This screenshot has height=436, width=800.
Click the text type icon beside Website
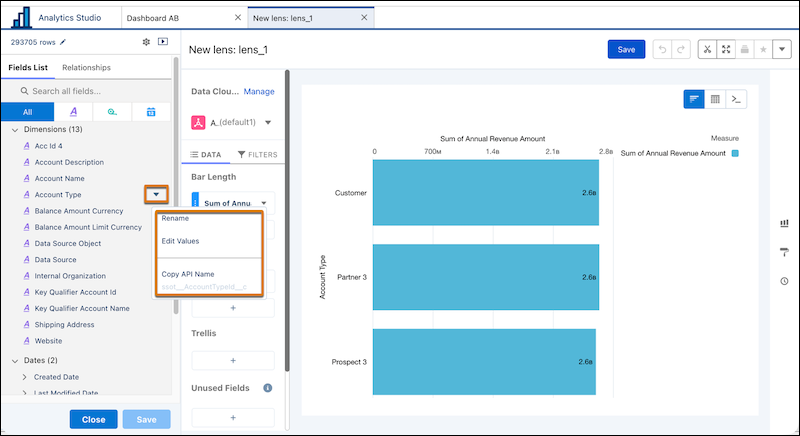click(27, 341)
